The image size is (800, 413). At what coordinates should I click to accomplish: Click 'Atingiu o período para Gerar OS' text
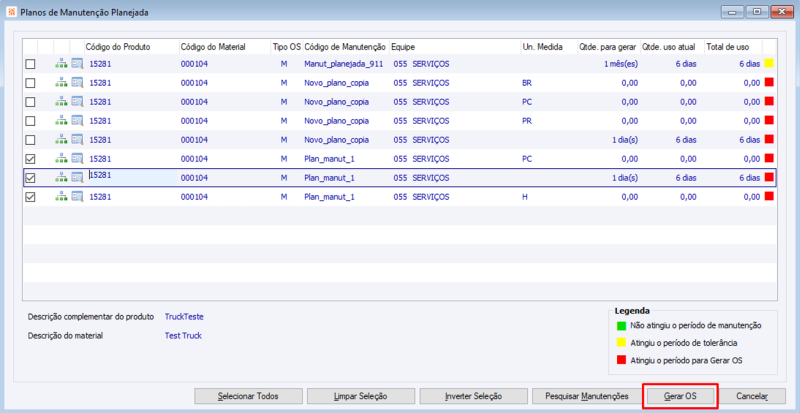[686, 360]
